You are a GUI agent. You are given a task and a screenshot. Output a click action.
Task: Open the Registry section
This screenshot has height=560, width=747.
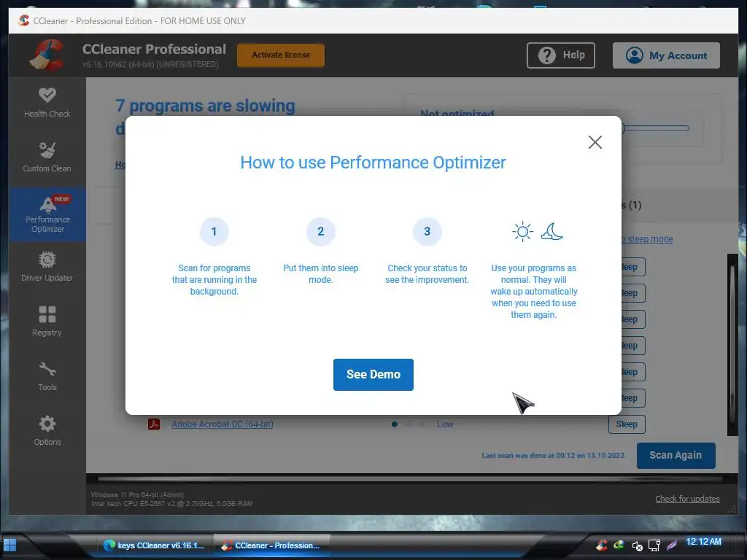47,322
